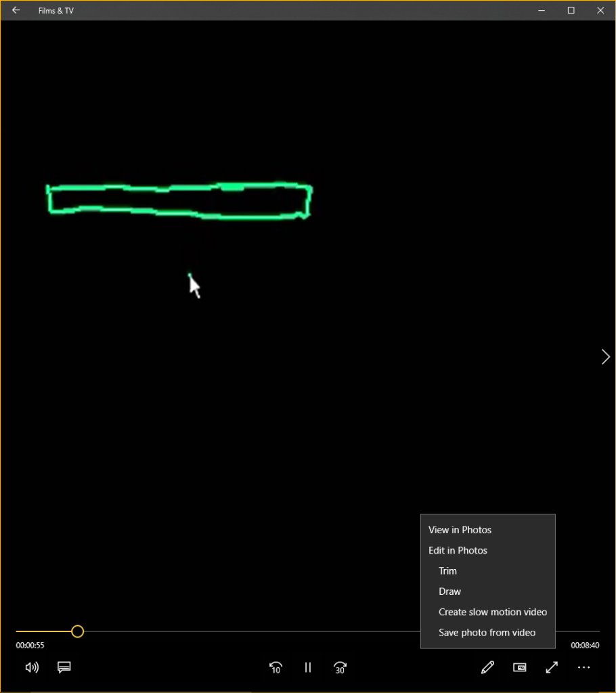Open the three-dot more options menu

pos(584,667)
